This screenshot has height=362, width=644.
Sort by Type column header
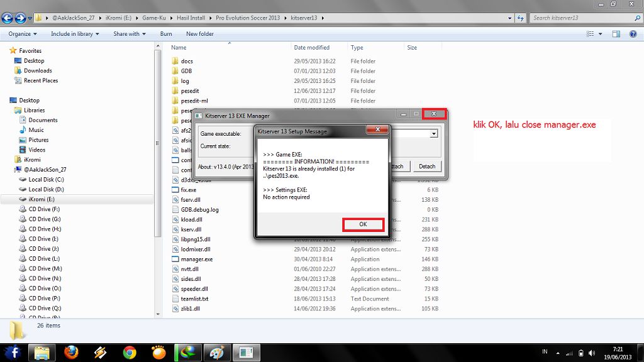pos(357,48)
